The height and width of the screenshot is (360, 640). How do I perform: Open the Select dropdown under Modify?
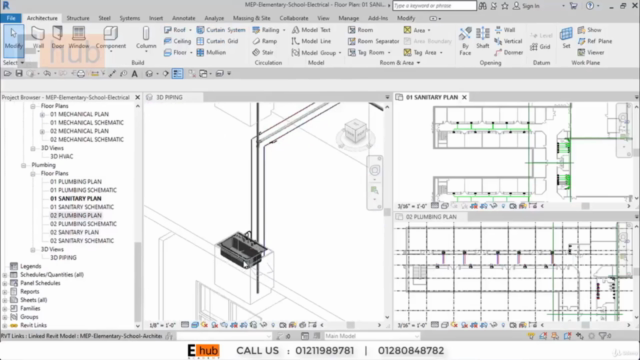13,63
